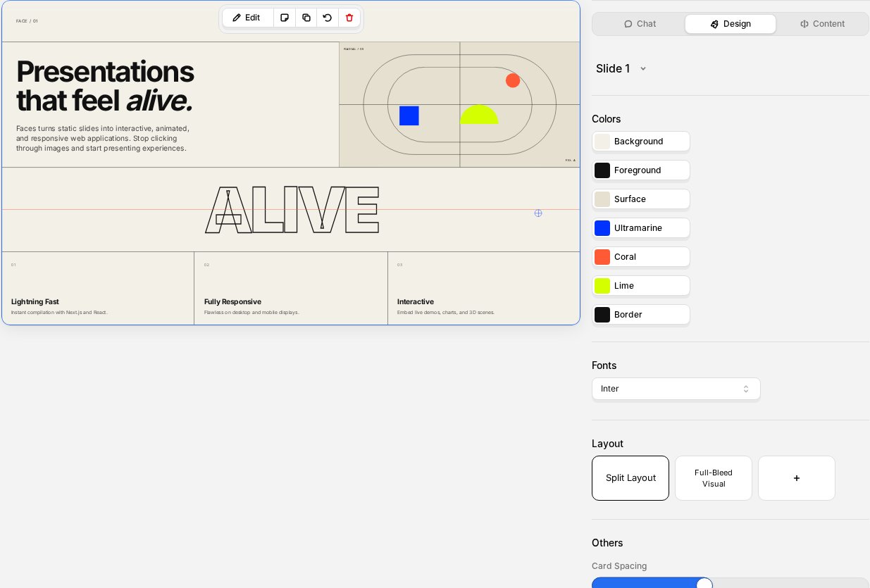Screen dimensions: 870x588
Task: Open the Coral color swatch
Action: point(641,257)
